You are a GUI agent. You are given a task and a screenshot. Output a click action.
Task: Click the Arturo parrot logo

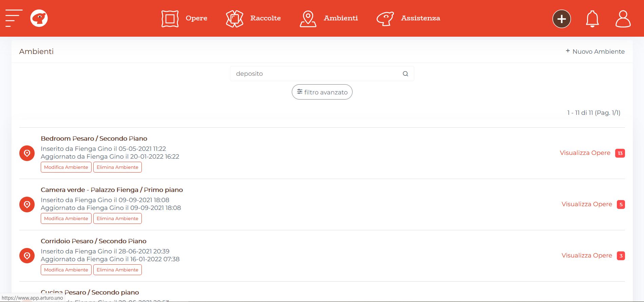tap(39, 18)
